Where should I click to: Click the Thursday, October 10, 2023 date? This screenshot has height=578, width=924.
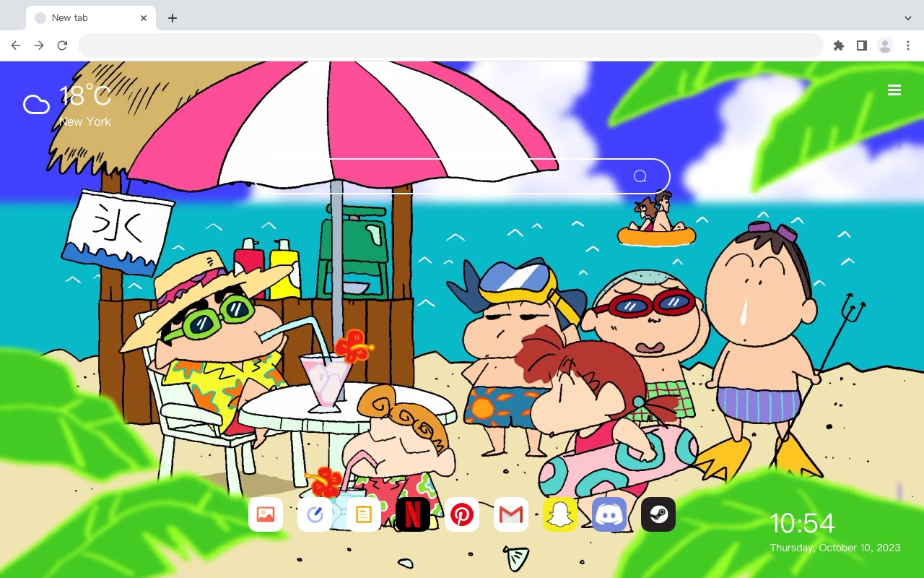coord(835,548)
